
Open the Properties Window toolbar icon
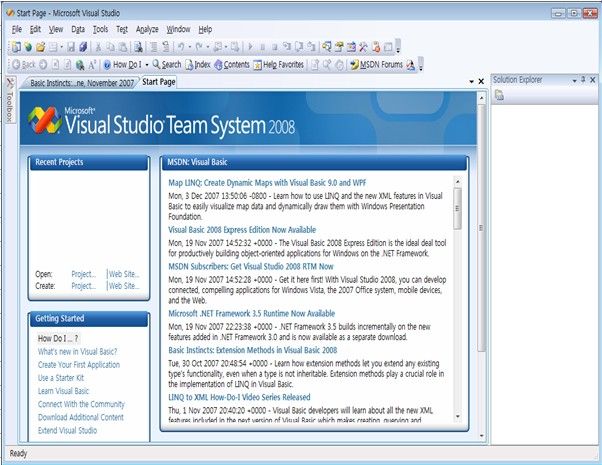339,47
